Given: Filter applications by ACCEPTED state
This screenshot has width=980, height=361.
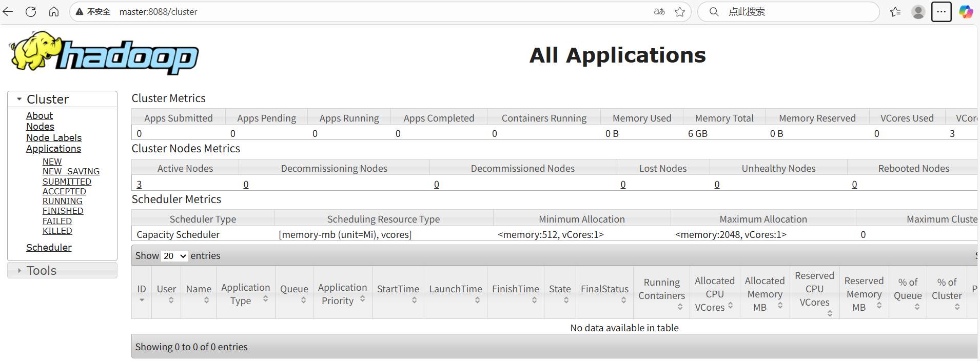Looking at the screenshot, I should (64, 191).
